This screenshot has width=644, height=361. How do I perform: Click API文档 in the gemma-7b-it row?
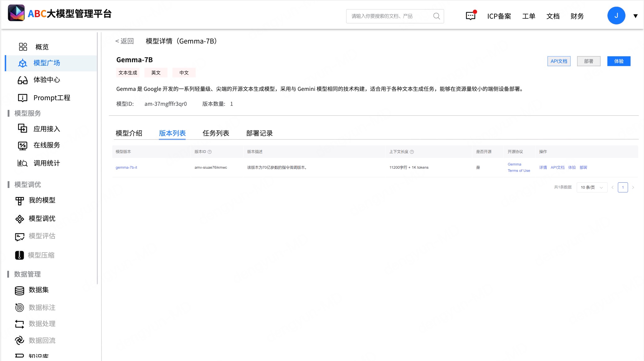click(x=557, y=167)
